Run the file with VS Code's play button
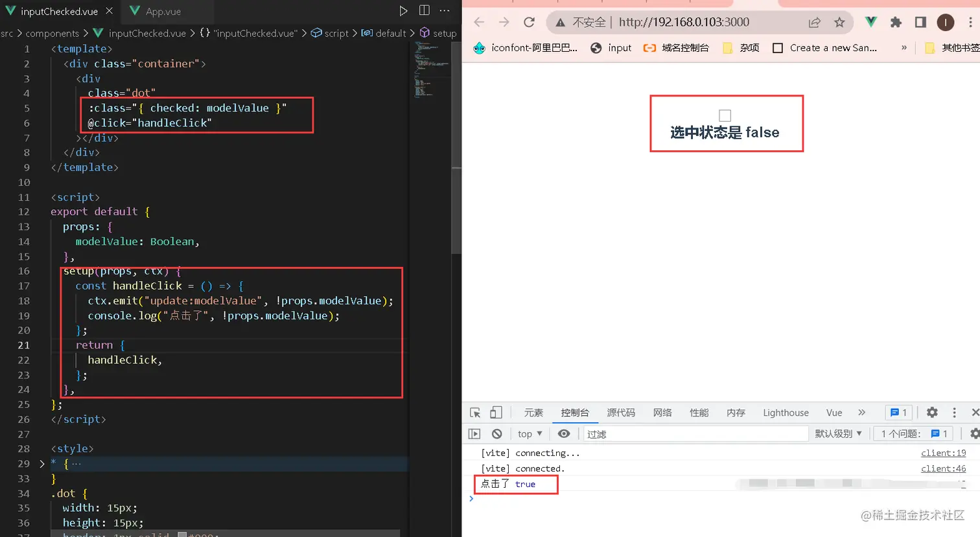Viewport: 980px width, 537px height. (403, 10)
